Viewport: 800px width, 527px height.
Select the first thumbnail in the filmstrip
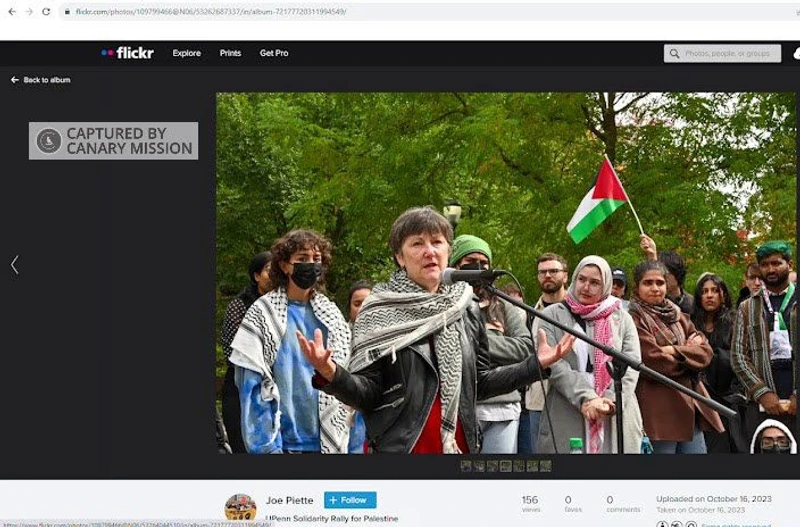(466, 466)
